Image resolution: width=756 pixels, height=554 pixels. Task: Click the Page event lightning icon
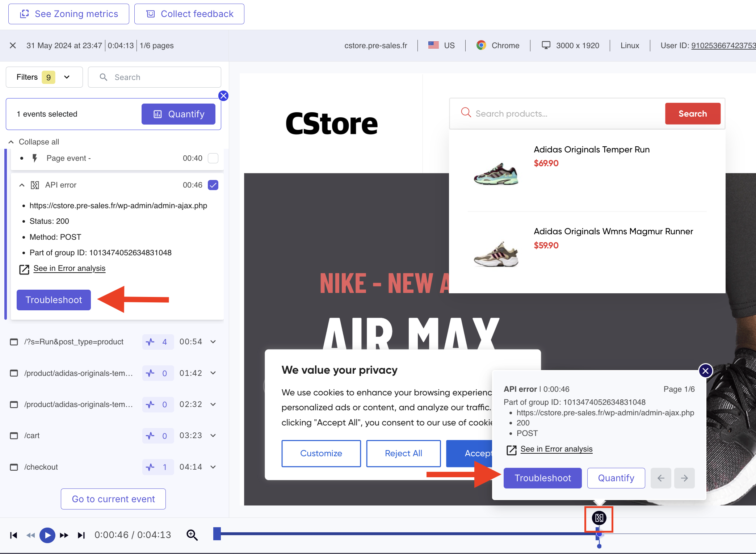35,158
